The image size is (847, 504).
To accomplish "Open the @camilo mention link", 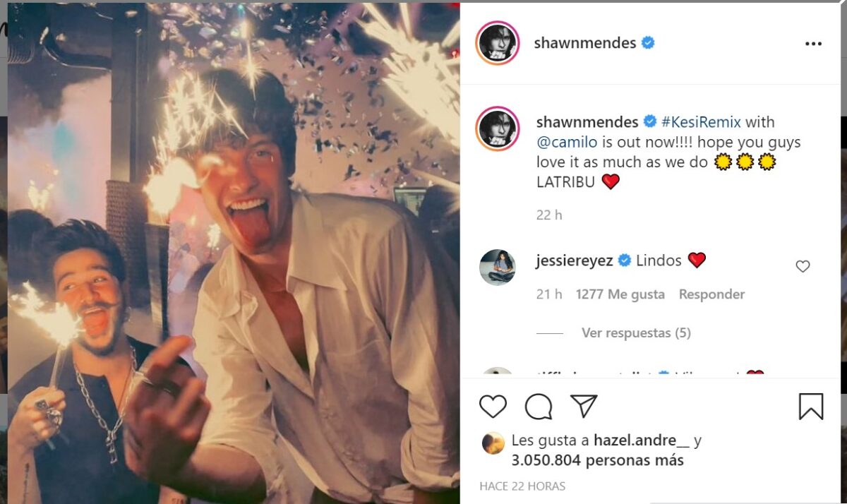I will pos(566,142).
